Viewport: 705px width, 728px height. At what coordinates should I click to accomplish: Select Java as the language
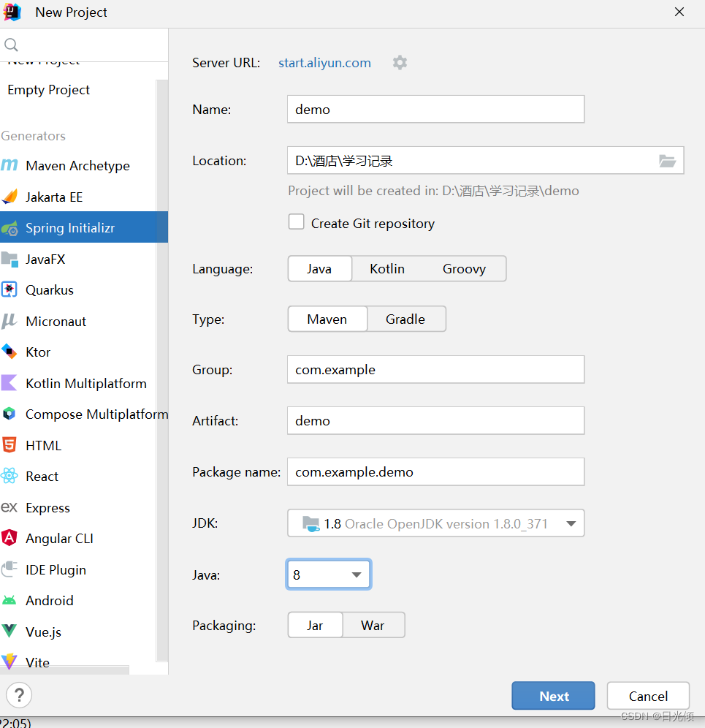320,269
